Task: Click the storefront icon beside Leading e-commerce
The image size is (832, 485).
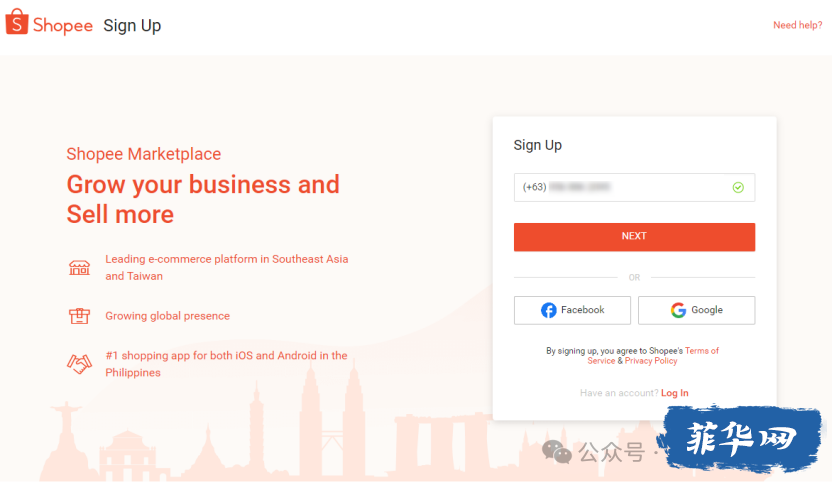Action: click(x=79, y=267)
